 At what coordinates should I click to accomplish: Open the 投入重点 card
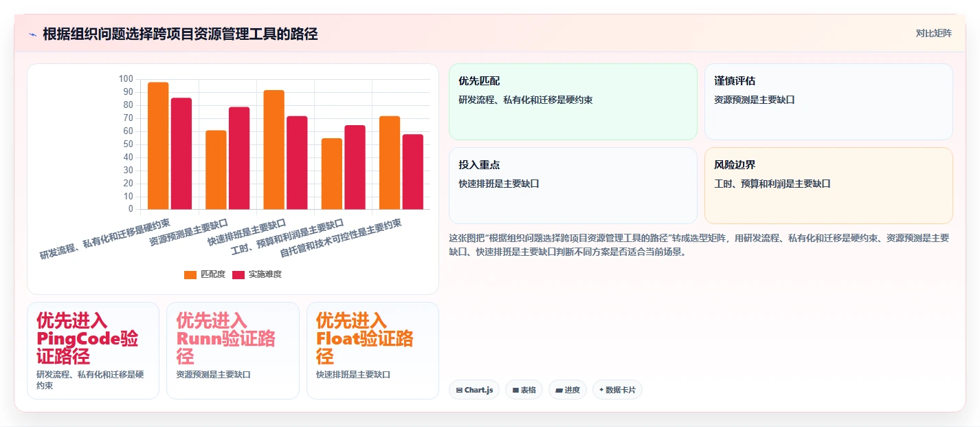coord(573,186)
